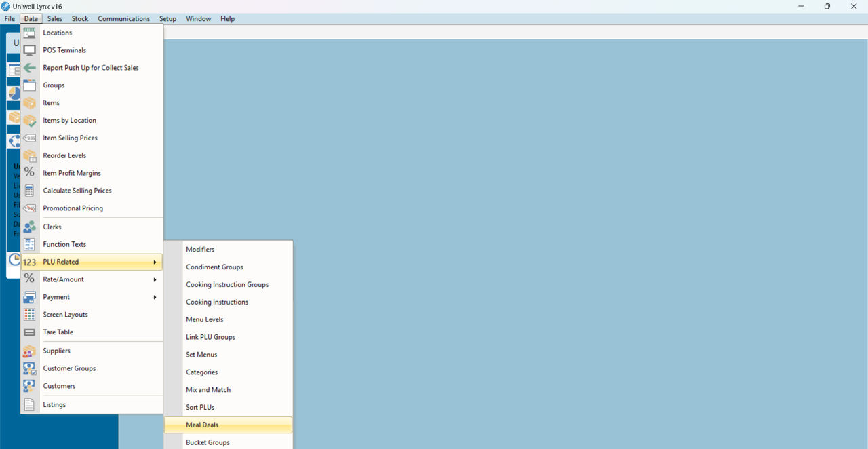
Task: Open Condiment Groups entry
Action: pos(214,267)
